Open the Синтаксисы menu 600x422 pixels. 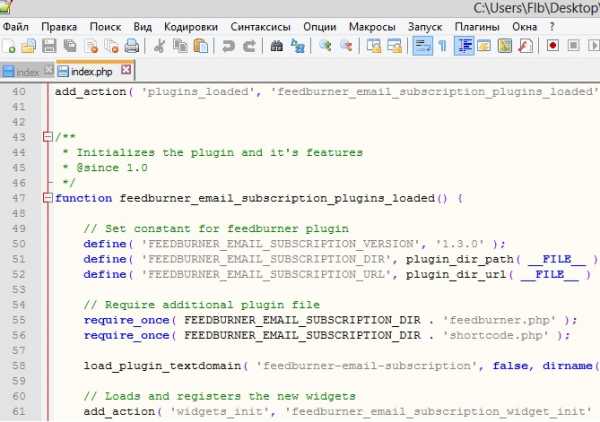pos(258,25)
